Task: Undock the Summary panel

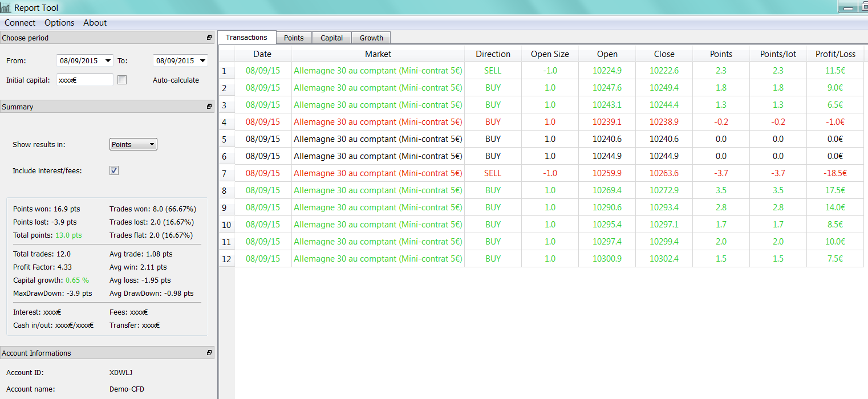Action: (209, 107)
